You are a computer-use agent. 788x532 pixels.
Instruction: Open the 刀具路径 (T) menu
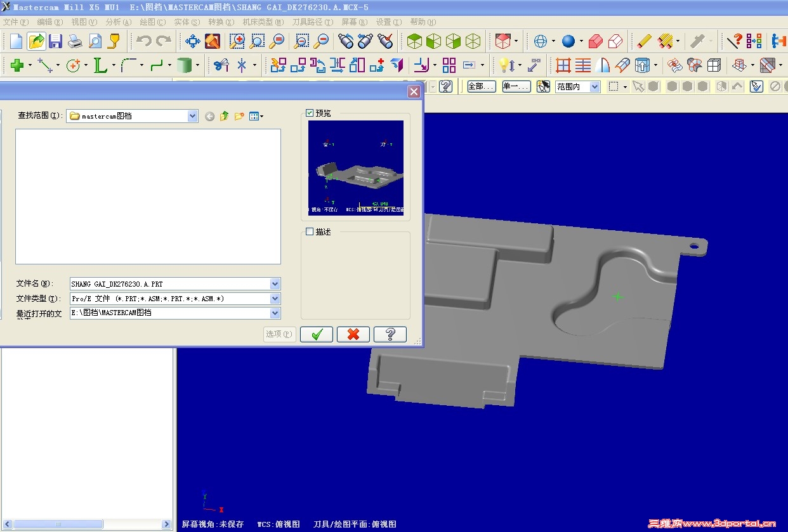coord(313,22)
